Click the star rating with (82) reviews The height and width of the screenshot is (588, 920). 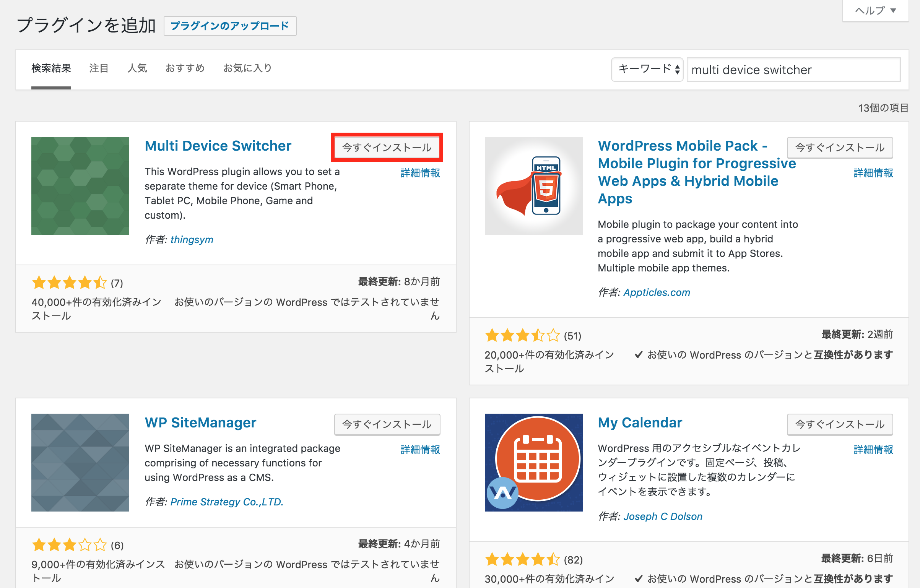(522, 560)
